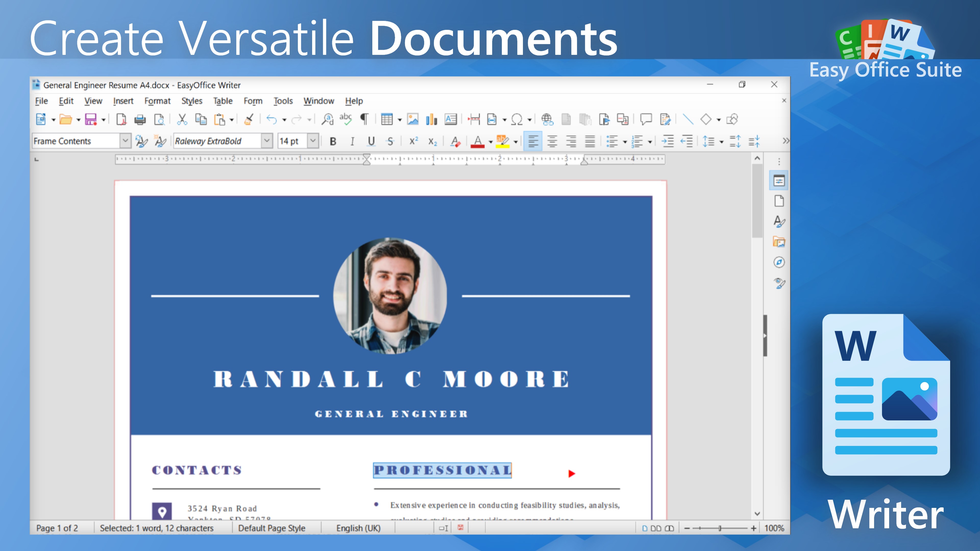
Task: Click the Clone Formatting paintbrush icon
Action: click(x=249, y=120)
